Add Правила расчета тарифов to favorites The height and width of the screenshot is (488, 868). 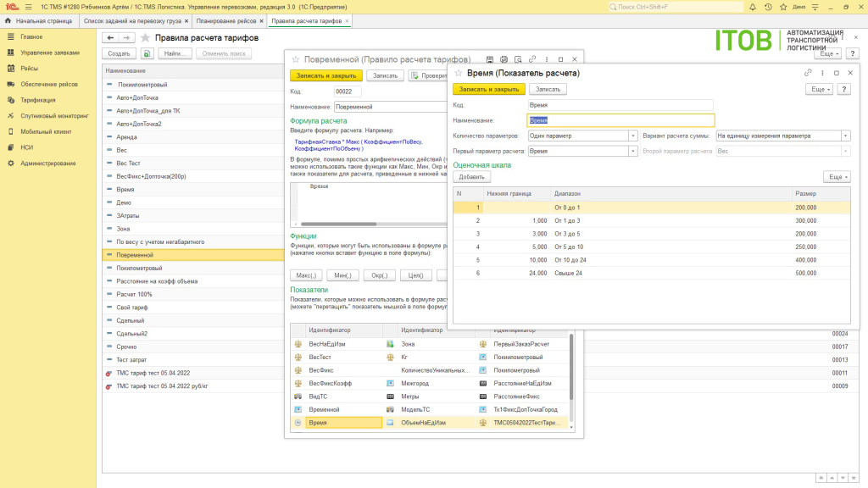(145, 37)
